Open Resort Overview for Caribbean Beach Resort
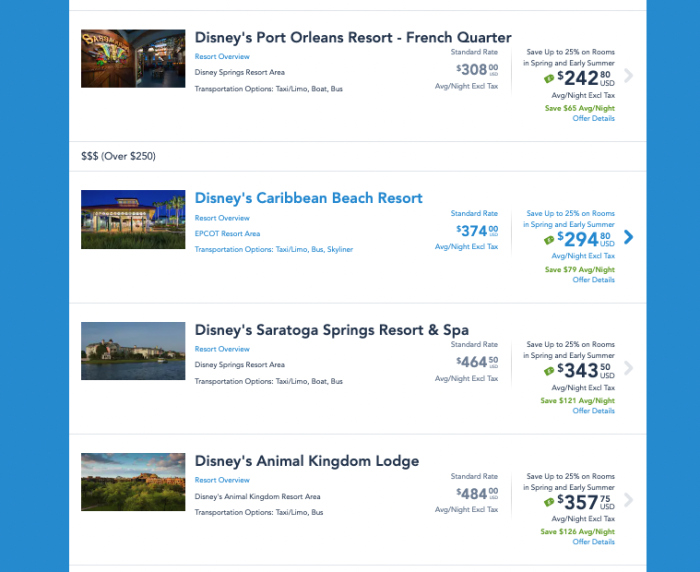This screenshot has width=700, height=572. pos(222,218)
